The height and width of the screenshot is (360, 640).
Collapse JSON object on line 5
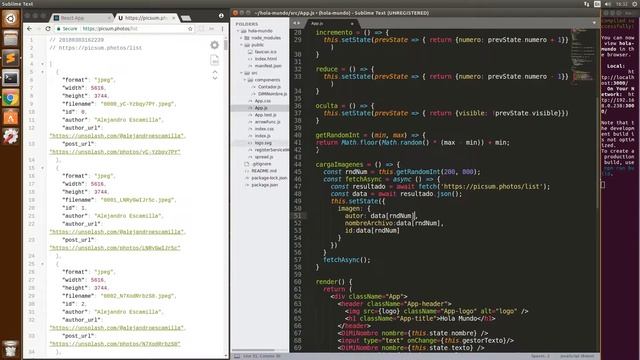(x=42, y=72)
